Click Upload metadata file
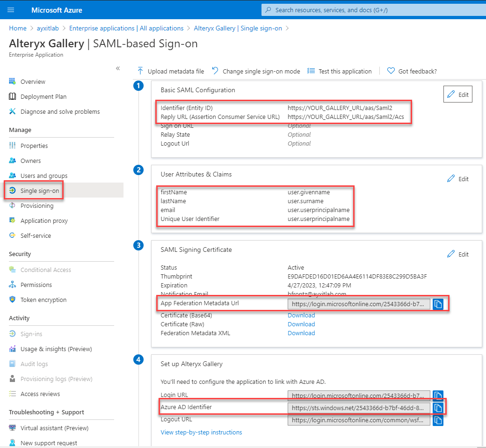This screenshot has width=486, height=448. point(170,71)
